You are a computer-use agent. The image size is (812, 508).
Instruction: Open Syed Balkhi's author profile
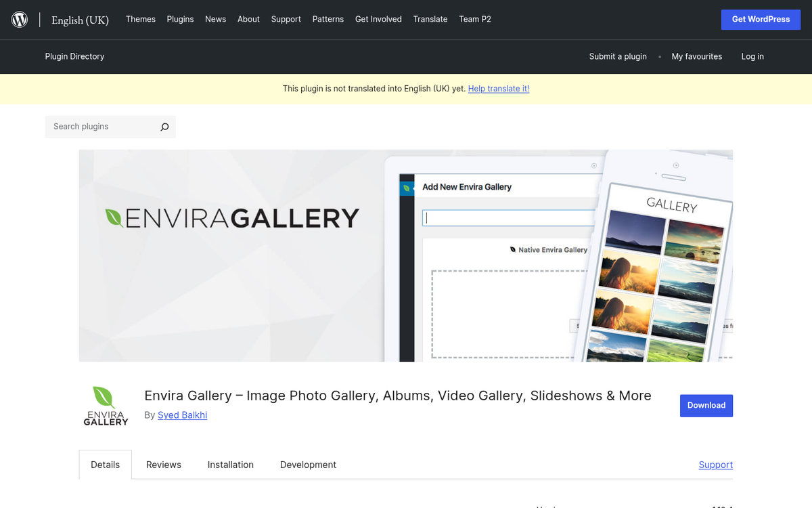tap(182, 415)
